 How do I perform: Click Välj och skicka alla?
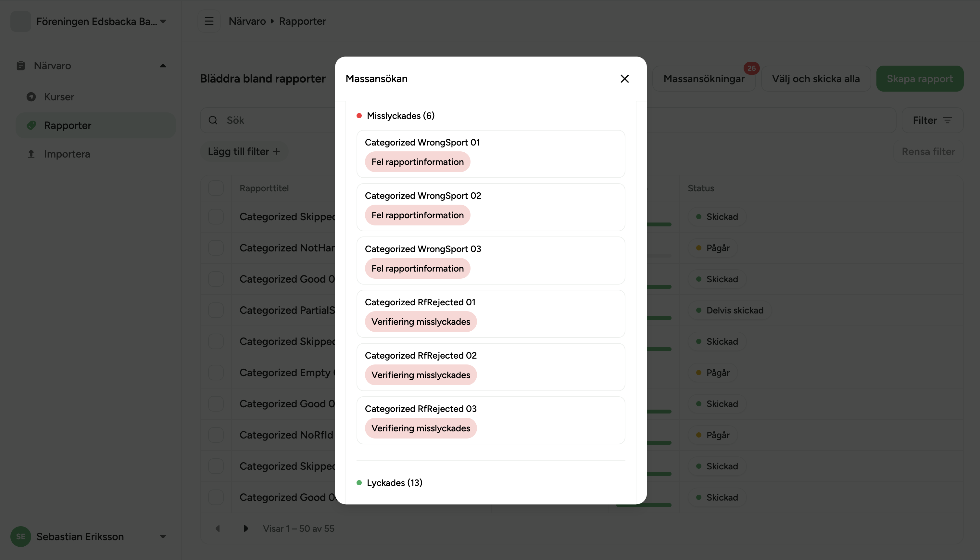click(816, 79)
